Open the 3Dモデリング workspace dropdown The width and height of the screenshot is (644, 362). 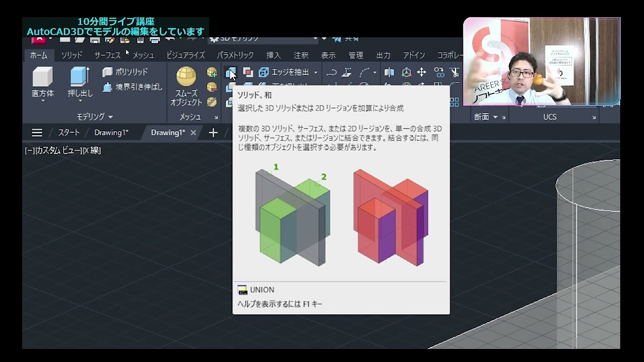315,39
